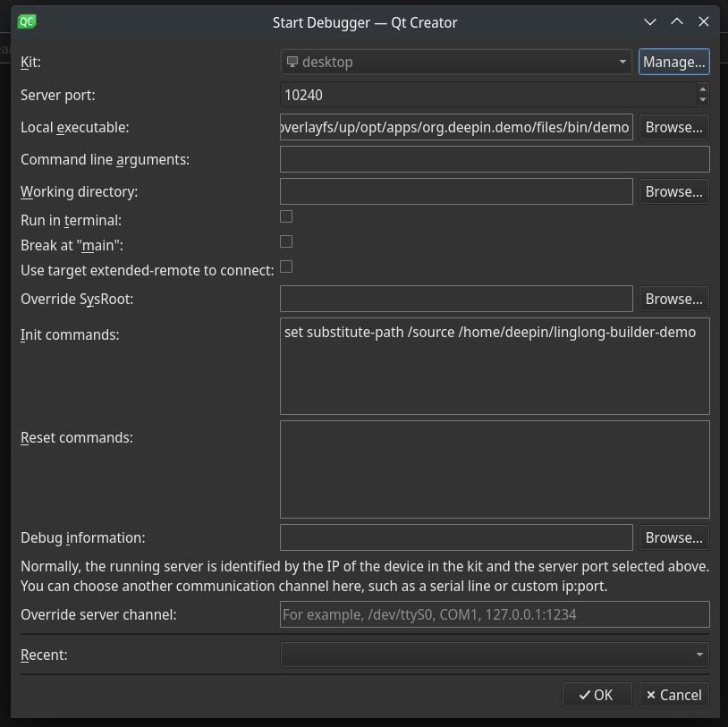728x727 pixels.
Task: Increase server port with the up arrow
Action: click(x=702, y=89)
